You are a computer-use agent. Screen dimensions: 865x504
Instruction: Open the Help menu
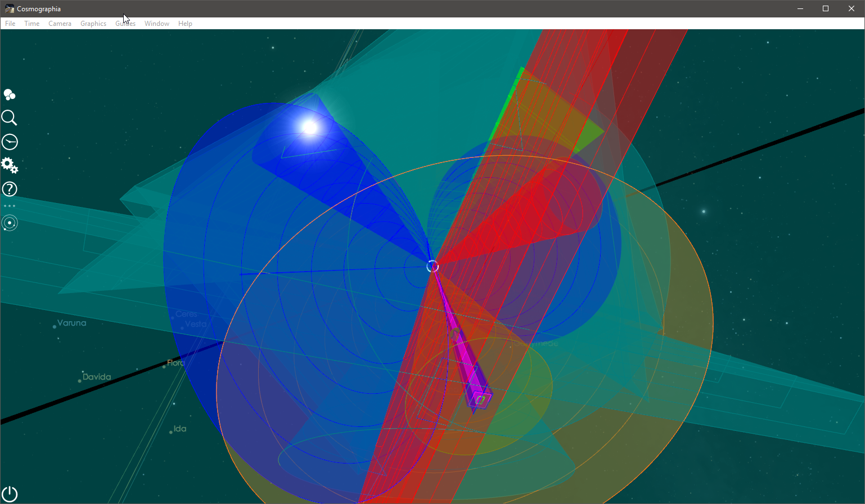pos(185,24)
